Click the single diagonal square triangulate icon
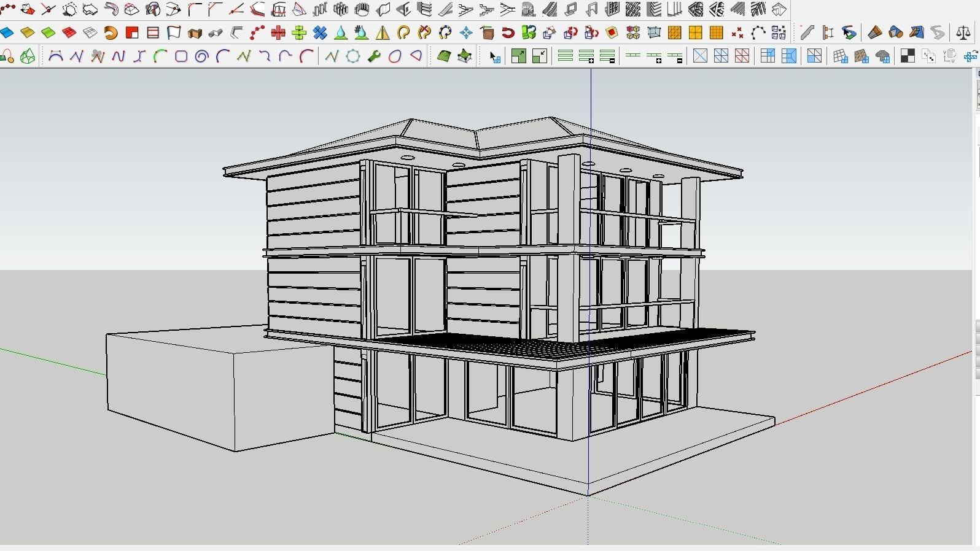The width and height of the screenshot is (980, 551). point(700,56)
